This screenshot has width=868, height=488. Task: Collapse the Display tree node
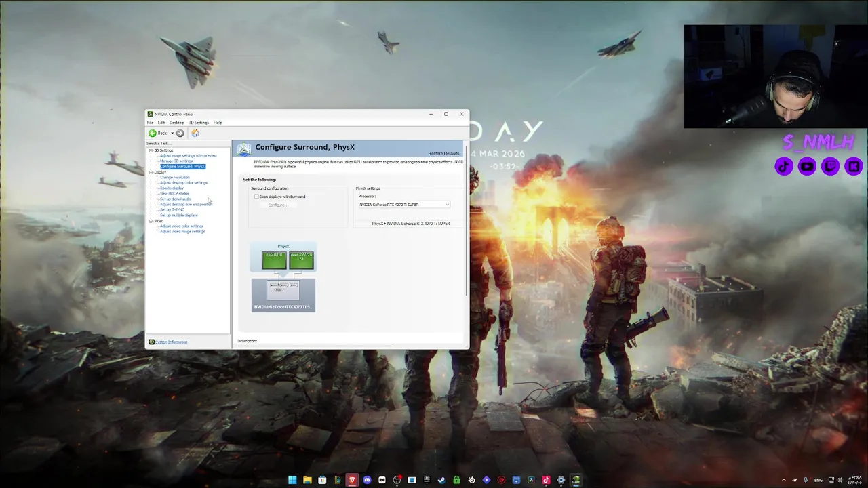pos(151,172)
